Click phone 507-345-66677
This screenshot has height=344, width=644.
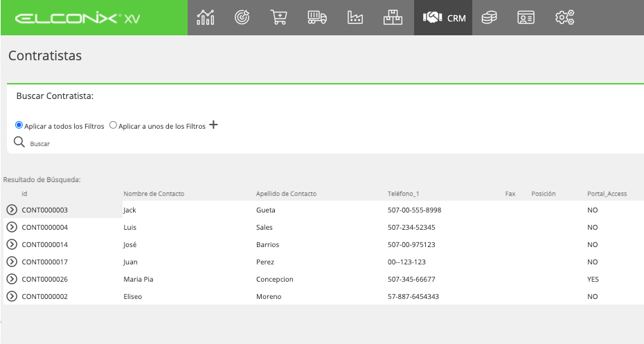click(x=411, y=279)
